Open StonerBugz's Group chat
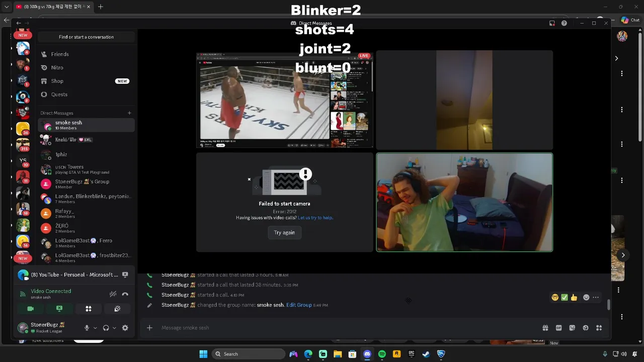Image resolution: width=644 pixels, height=362 pixels. (86, 184)
